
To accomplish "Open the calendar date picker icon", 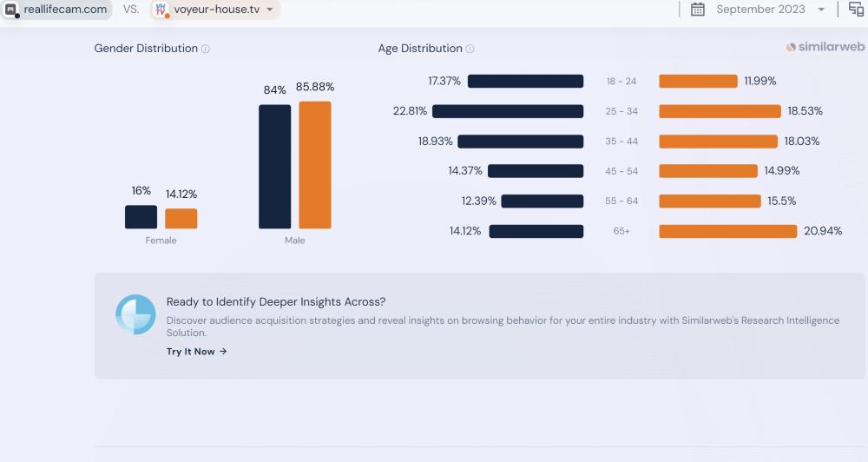I will pos(698,10).
